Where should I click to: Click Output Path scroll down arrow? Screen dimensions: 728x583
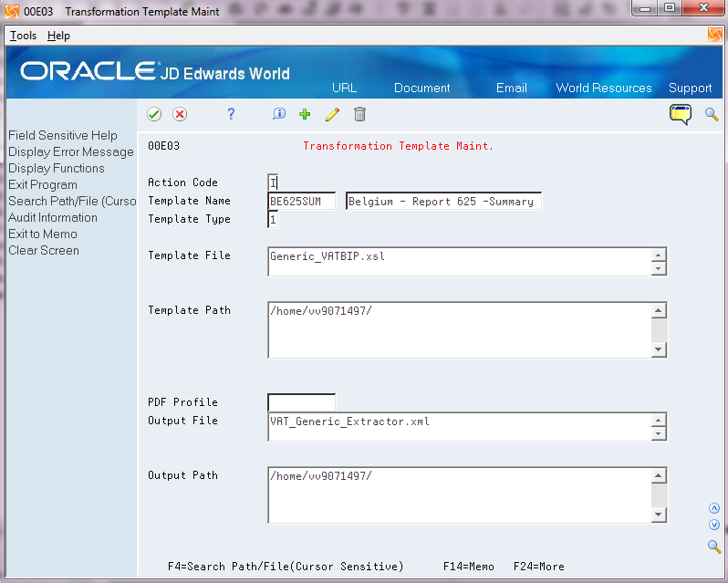point(659,515)
